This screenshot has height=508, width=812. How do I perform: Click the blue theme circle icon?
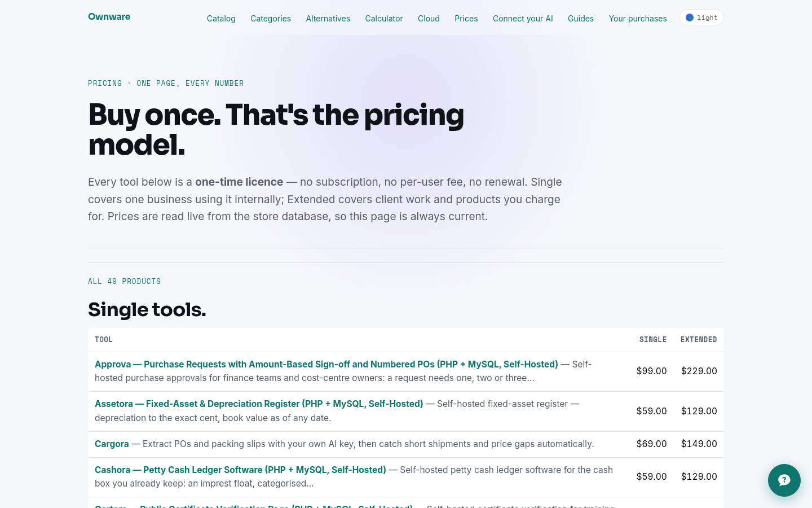(x=689, y=17)
